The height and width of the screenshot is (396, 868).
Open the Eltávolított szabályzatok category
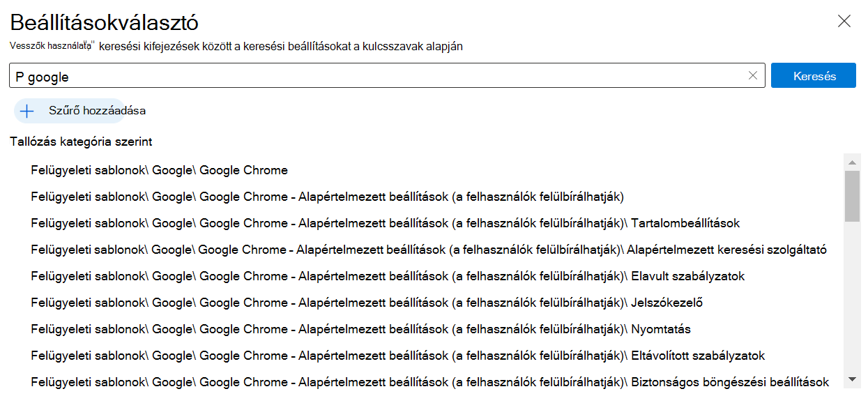tap(398, 356)
